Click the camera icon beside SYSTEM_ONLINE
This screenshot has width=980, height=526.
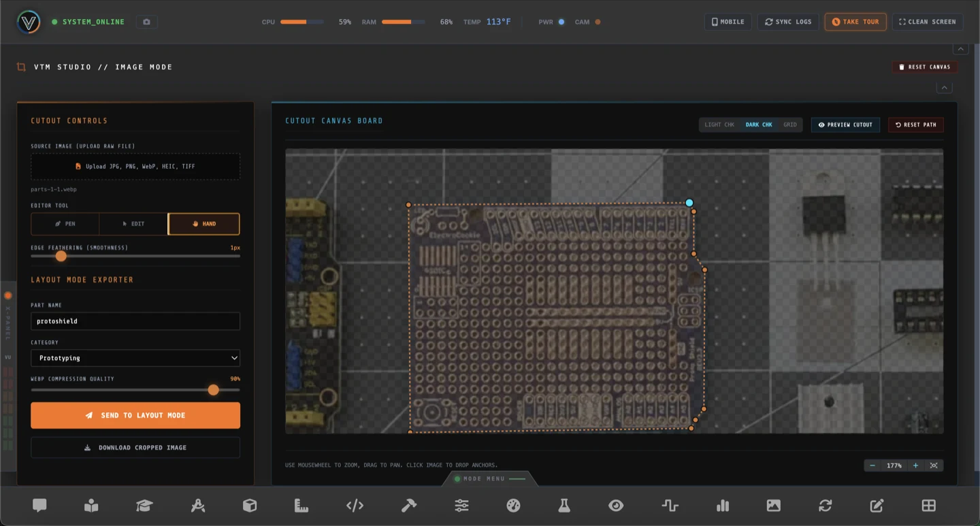pos(146,22)
